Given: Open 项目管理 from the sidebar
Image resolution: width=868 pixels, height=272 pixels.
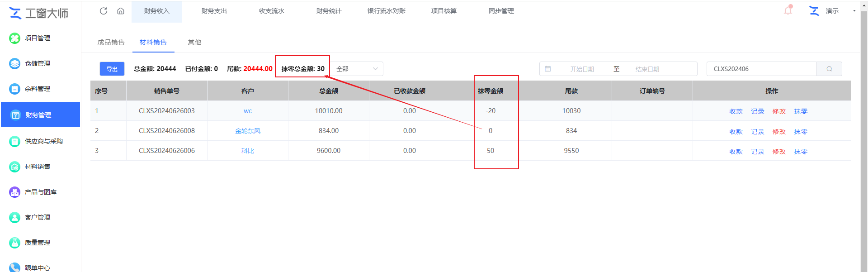Looking at the screenshot, I should pyautogui.click(x=37, y=38).
